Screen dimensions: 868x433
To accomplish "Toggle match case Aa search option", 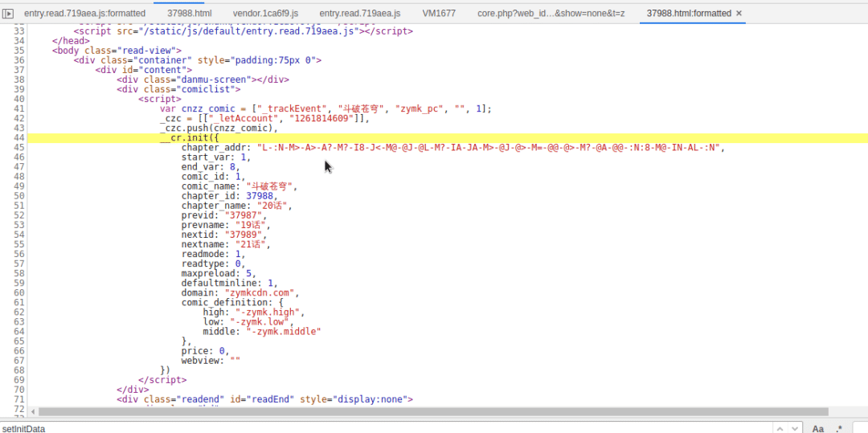I will point(818,428).
